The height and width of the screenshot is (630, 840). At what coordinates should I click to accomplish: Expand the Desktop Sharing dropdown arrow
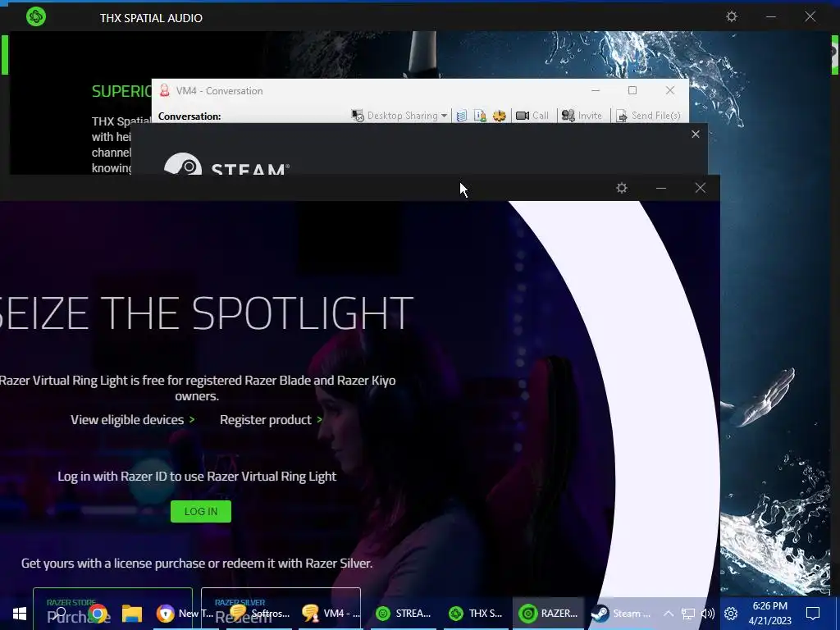[444, 116]
